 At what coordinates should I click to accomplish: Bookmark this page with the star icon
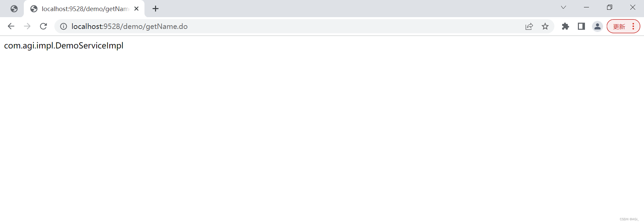(x=545, y=26)
